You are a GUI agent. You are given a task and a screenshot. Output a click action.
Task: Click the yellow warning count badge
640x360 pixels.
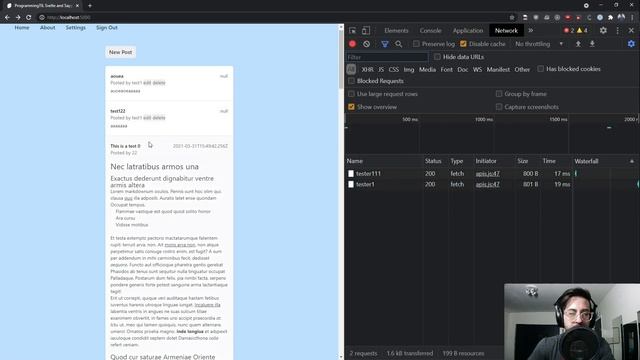tap(582, 31)
